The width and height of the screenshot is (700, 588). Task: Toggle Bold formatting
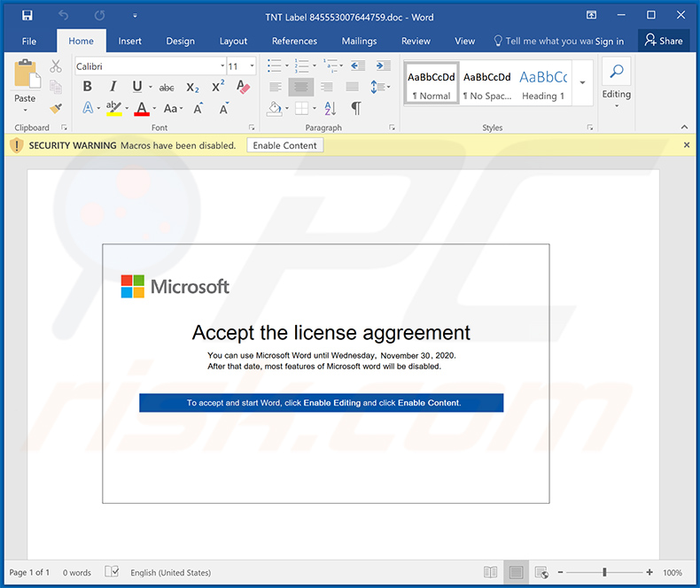[88, 87]
